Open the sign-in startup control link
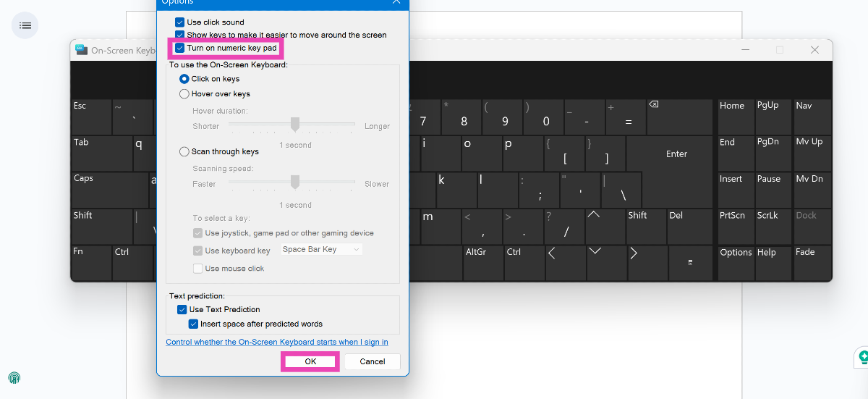This screenshot has width=868, height=399. click(x=277, y=342)
